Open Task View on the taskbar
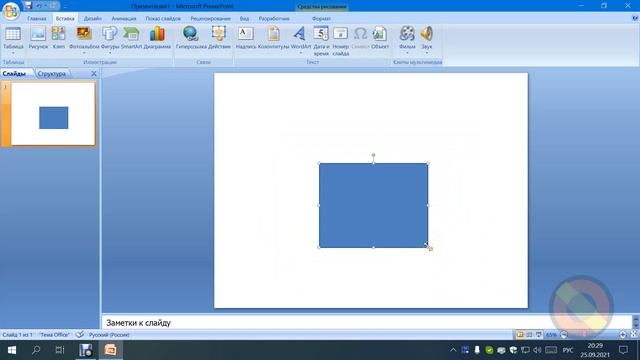Screen dimensions: 640x360 click(60, 350)
